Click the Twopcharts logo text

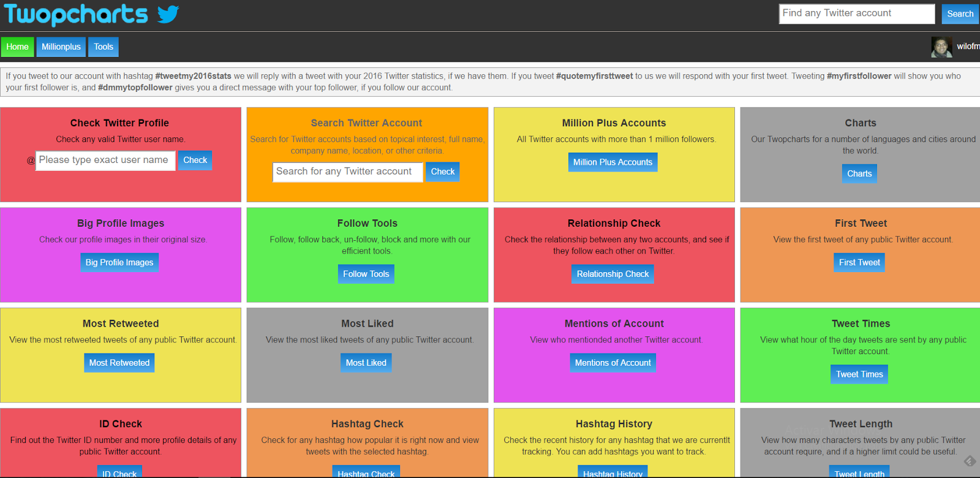[x=76, y=14]
